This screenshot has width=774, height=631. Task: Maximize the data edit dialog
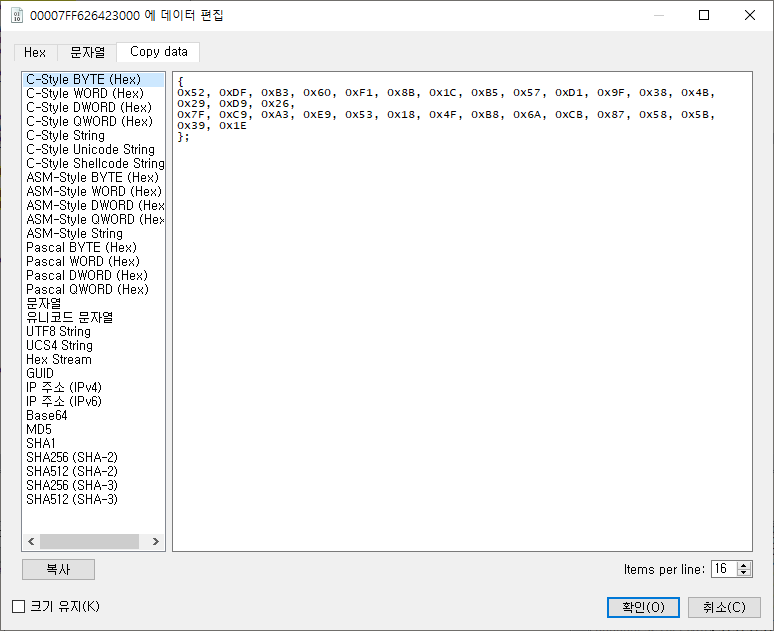[x=704, y=15]
